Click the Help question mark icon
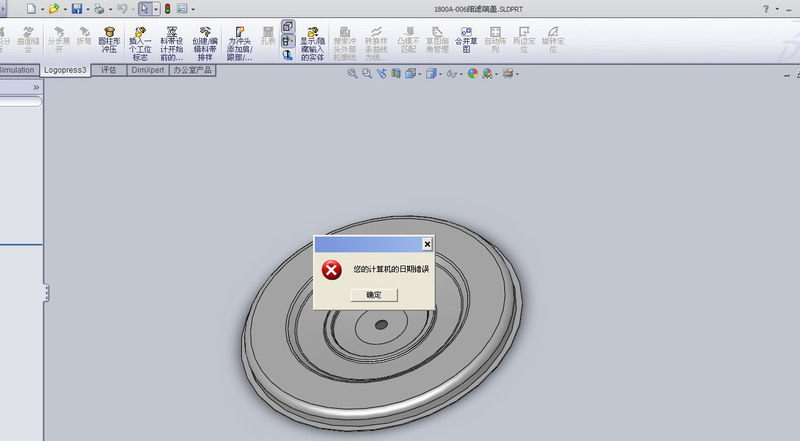The height and width of the screenshot is (441, 800). click(x=766, y=9)
